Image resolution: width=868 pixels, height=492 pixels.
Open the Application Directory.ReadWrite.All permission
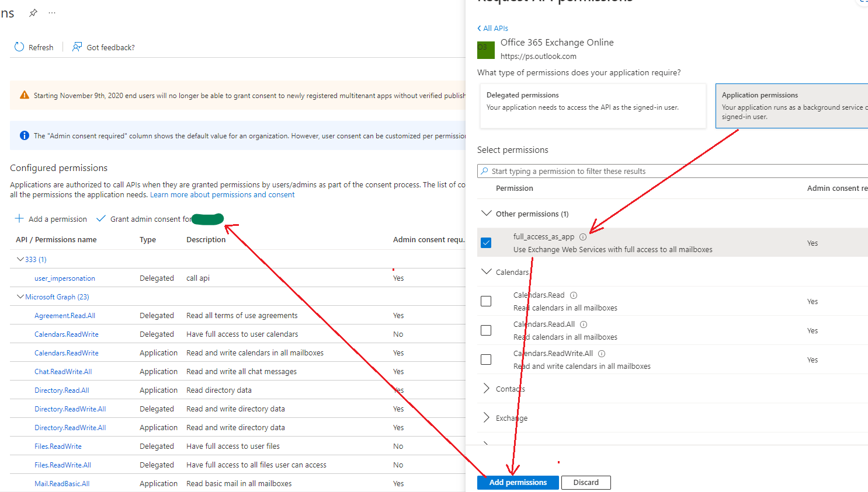[x=70, y=428]
